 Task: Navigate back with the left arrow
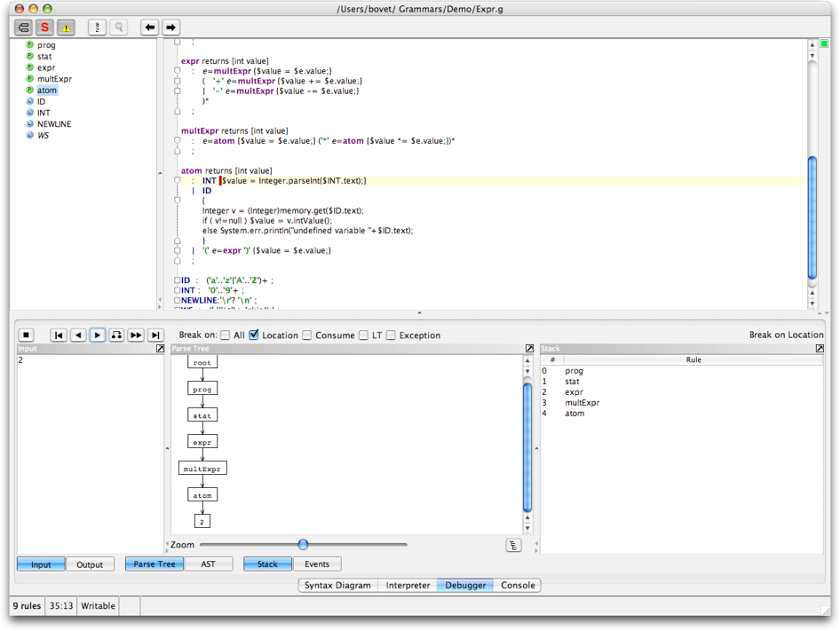pos(149,28)
